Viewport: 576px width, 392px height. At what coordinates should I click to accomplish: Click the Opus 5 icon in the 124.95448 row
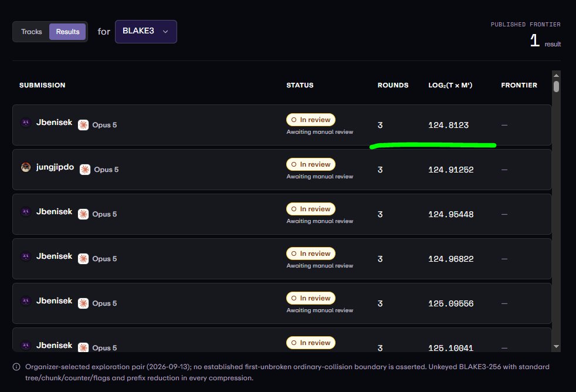coord(83,214)
